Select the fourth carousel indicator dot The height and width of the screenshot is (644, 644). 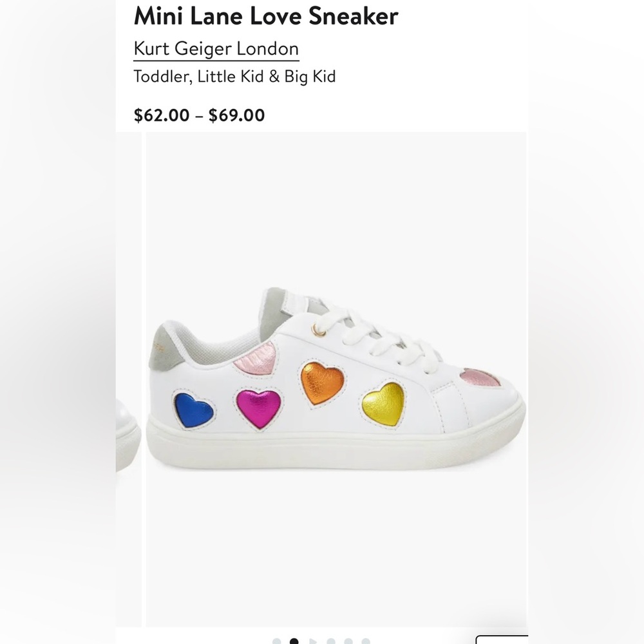coord(331,641)
